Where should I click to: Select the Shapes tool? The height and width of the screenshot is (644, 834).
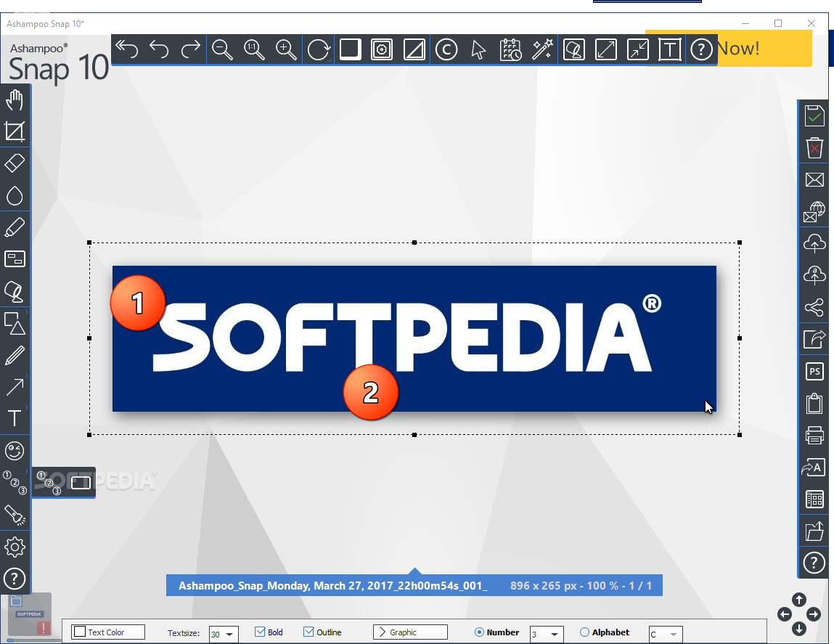15,323
